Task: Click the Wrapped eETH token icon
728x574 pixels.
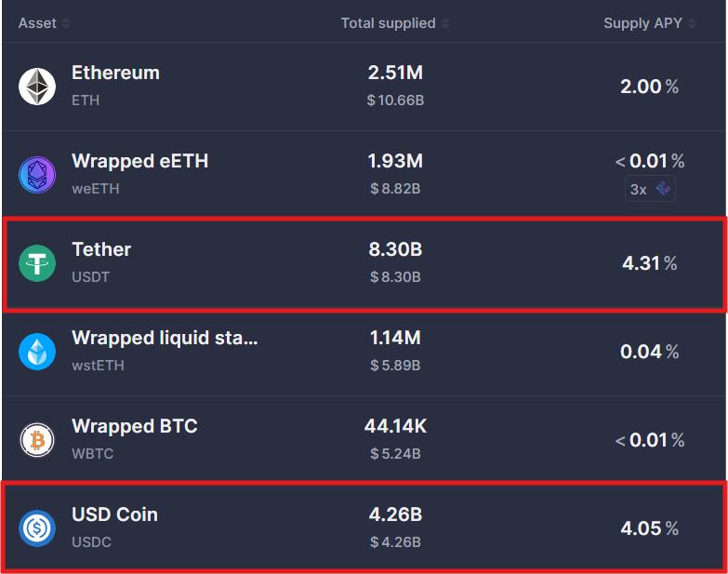Action: (37, 175)
